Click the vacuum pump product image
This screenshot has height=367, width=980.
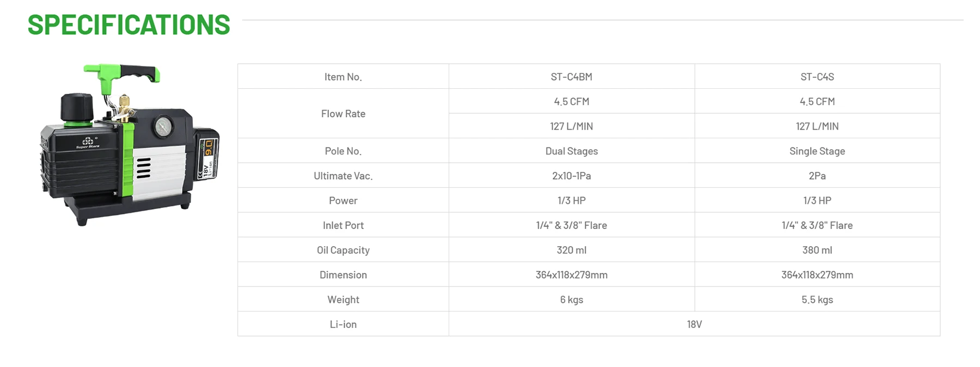[130, 144]
